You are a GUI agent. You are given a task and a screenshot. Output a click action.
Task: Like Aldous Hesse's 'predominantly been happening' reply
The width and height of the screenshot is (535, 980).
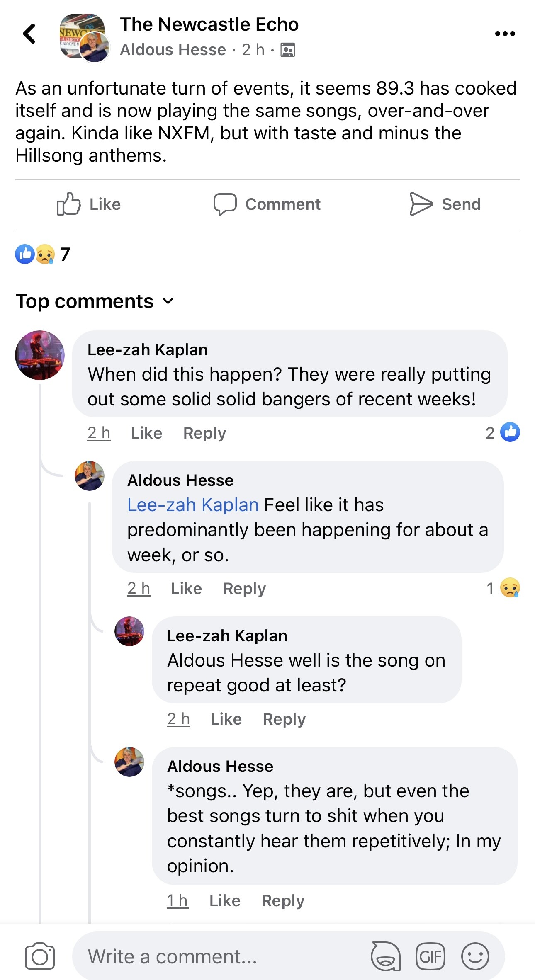coord(186,589)
